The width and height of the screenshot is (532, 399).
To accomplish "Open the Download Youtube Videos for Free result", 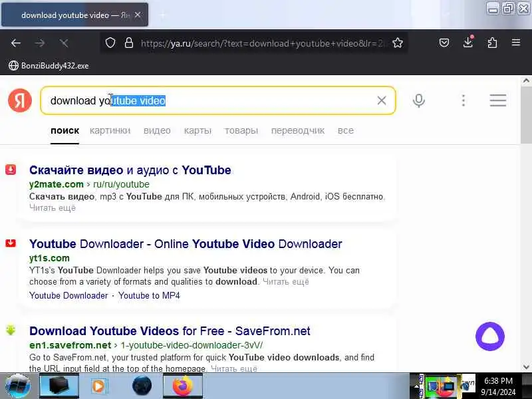I will (170, 331).
